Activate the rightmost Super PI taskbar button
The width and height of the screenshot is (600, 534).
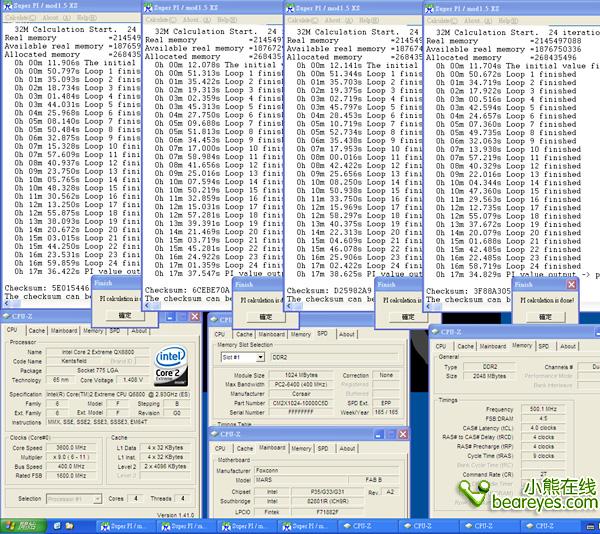(308, 526)
